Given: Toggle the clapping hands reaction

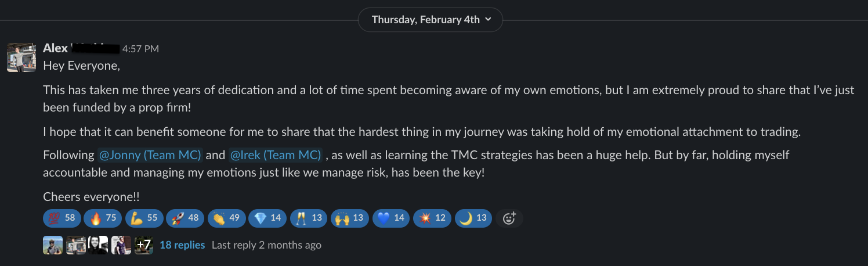Looking at the screenshot, I should tap(226, 218).
